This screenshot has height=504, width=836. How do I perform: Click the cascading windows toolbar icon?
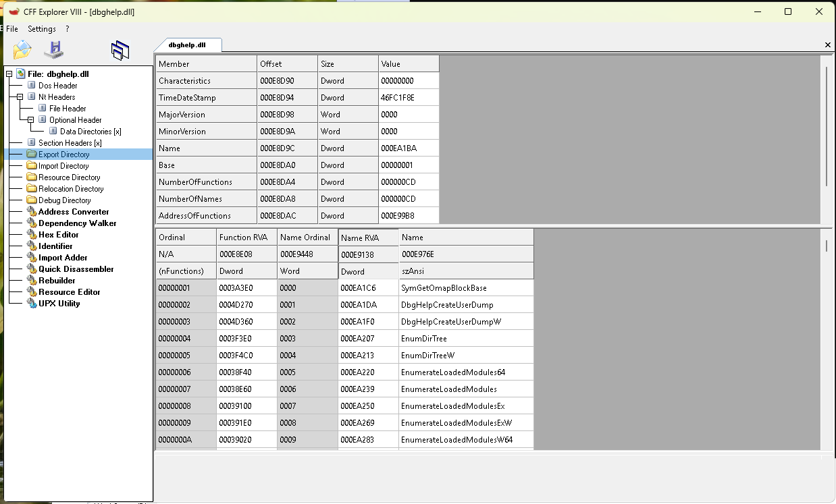120,50
